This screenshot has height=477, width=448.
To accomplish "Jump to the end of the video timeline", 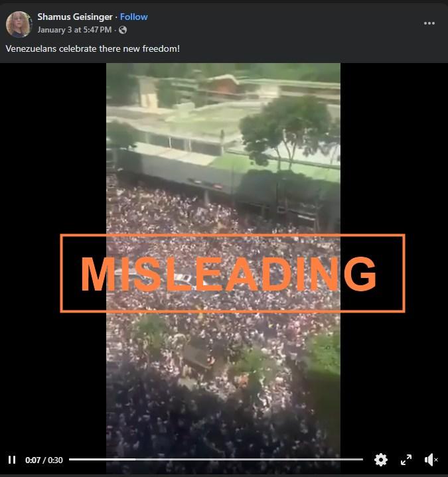I will pyautogui.click(x=362, y=459).
